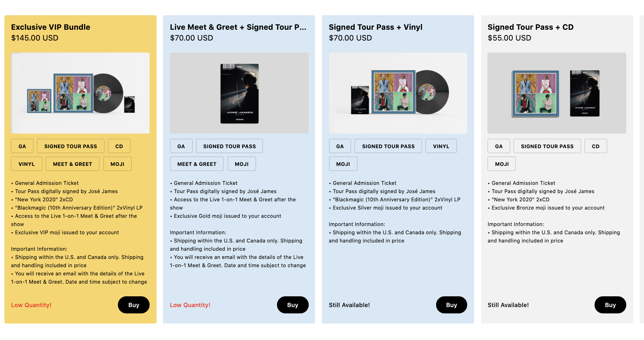
Task: Click Buy for Live Meet & Greet package
Action: tap(293, 305)
